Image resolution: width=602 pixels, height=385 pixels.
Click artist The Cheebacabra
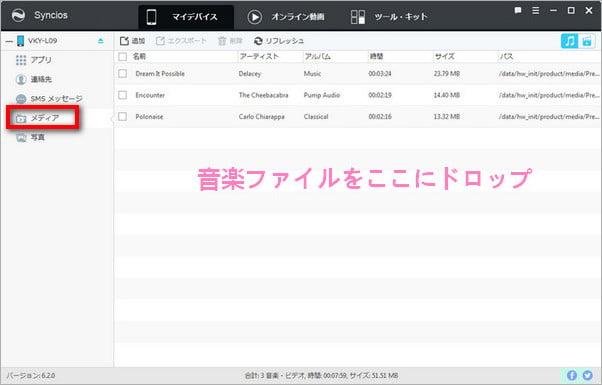click(263, 95)
